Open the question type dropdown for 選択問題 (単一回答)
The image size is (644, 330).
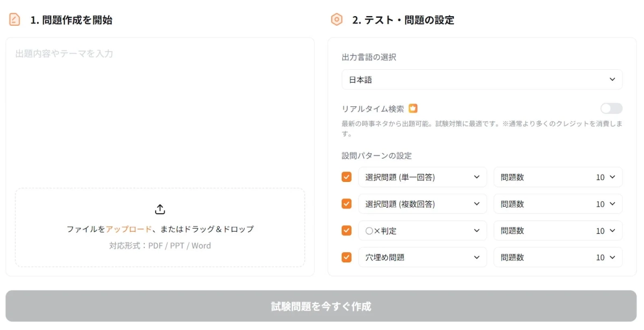coord(424,177)
